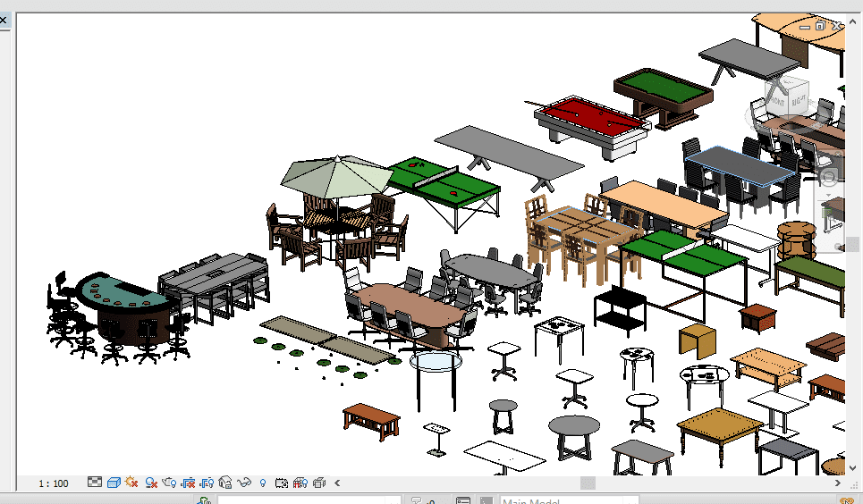Open the Detail Level icon in view control bar
This screenshot has width=863, height=504.
coord(95,483)
